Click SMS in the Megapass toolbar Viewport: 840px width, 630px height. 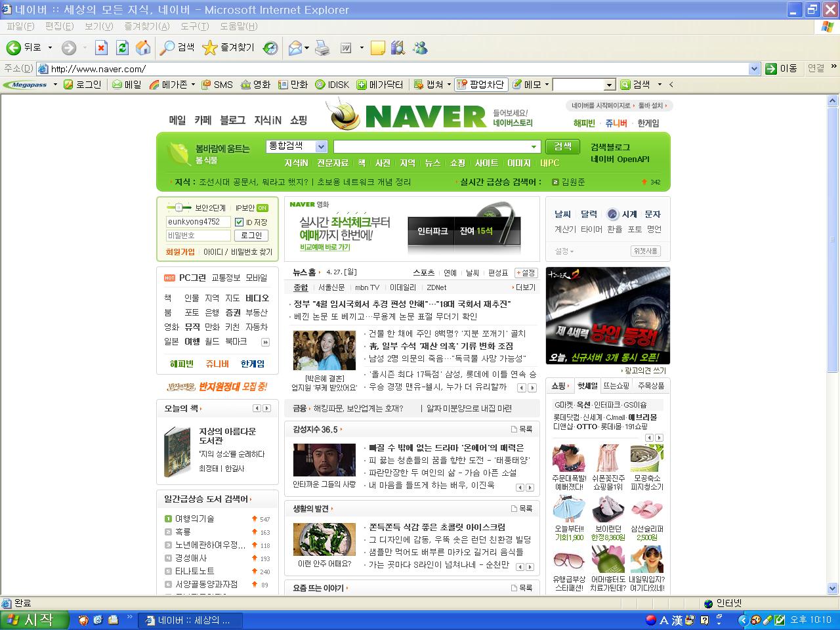click(217, 85)
